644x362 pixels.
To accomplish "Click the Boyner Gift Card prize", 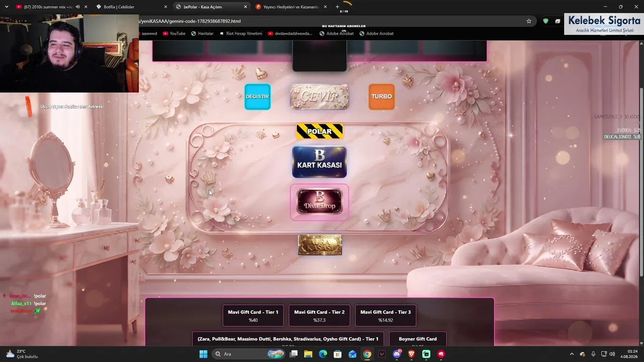I will [418, 339].
